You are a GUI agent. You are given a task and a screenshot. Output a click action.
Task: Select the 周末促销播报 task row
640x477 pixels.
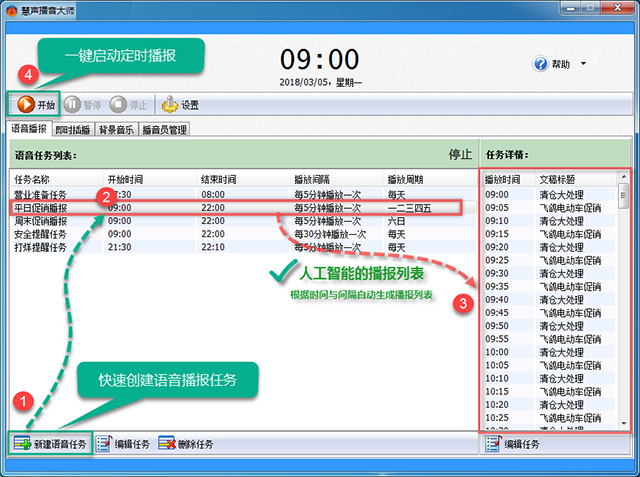tap(243, 221)
